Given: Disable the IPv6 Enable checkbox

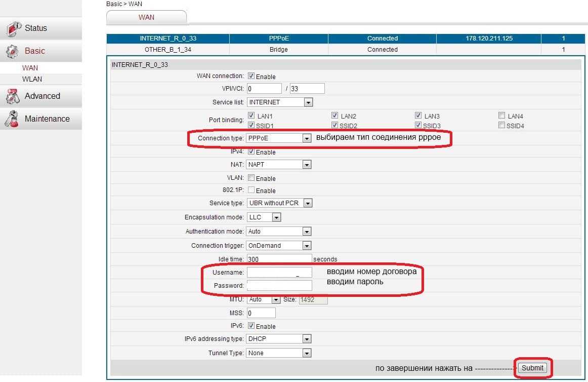Looking at the screenshot, I should coord(251,326).
